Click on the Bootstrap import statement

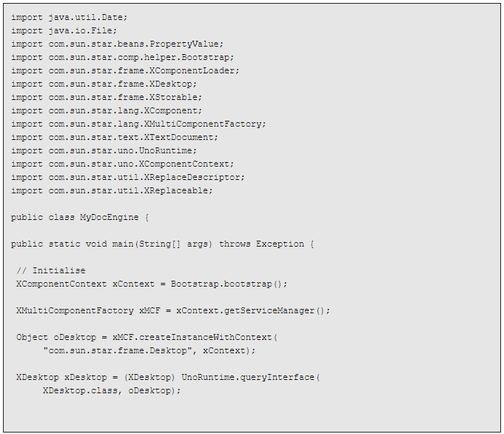point(122,57)
